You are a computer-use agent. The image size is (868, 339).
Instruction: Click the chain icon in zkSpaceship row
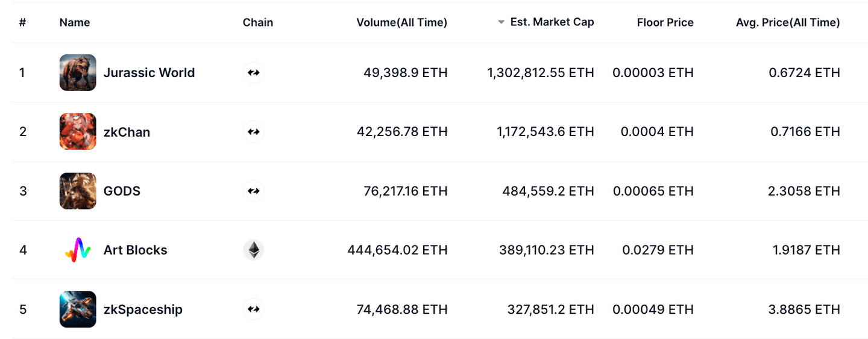[x=254, y=309]
